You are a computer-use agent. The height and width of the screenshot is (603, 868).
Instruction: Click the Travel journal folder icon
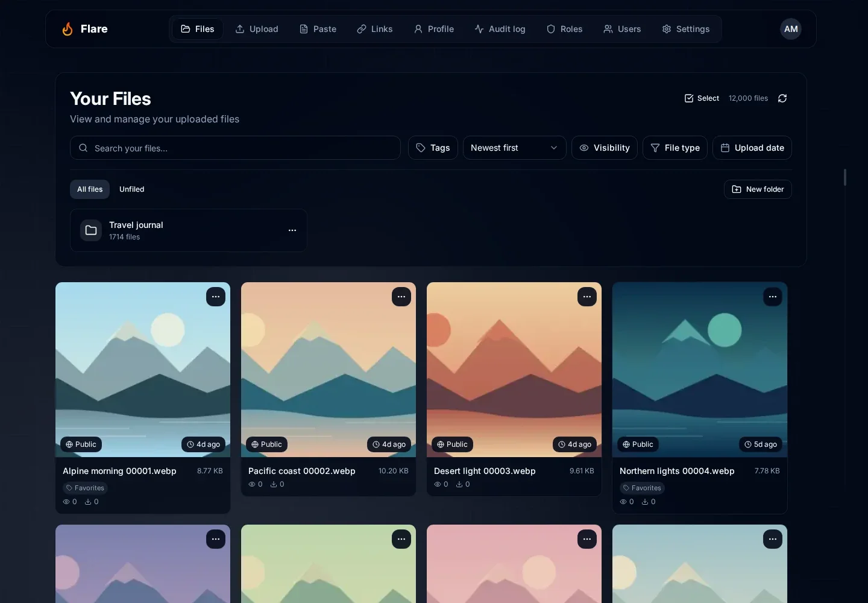(91, 230)
